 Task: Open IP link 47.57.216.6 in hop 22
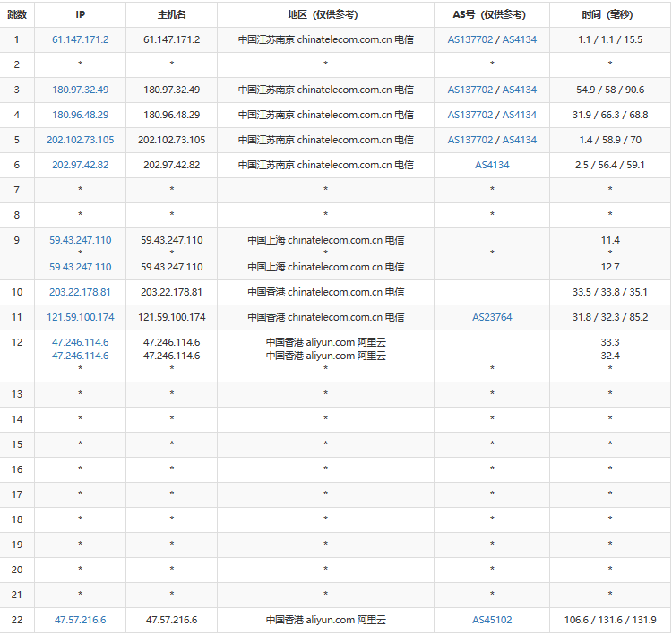[80, 620]
